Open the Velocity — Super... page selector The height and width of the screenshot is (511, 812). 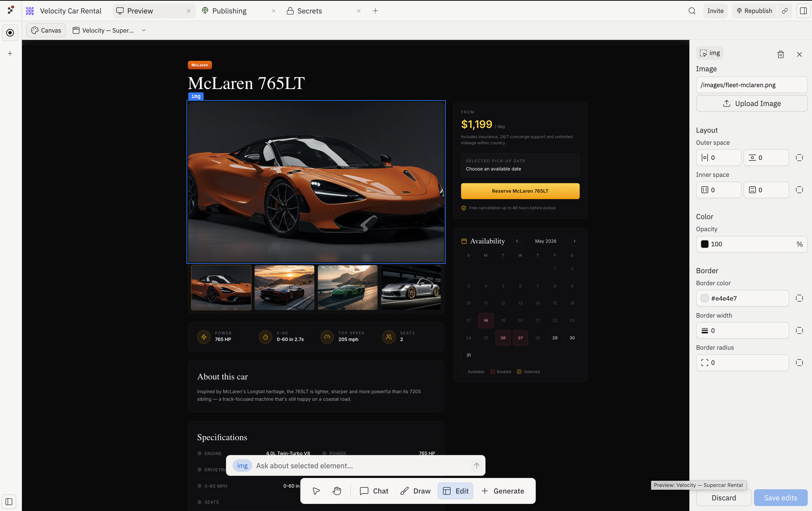click(109, 30)
